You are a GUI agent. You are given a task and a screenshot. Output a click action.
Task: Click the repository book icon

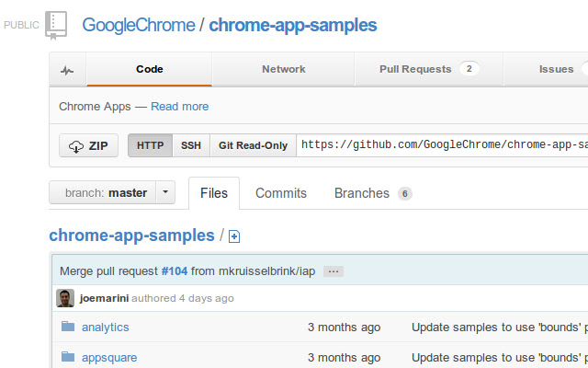click(x=56, y=25)
